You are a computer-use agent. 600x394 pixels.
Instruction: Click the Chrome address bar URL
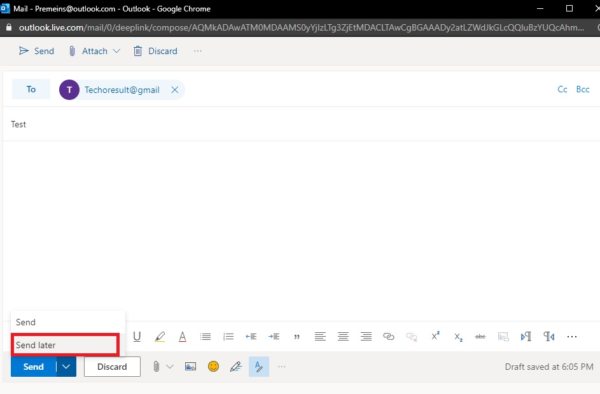tap(302, 28)
